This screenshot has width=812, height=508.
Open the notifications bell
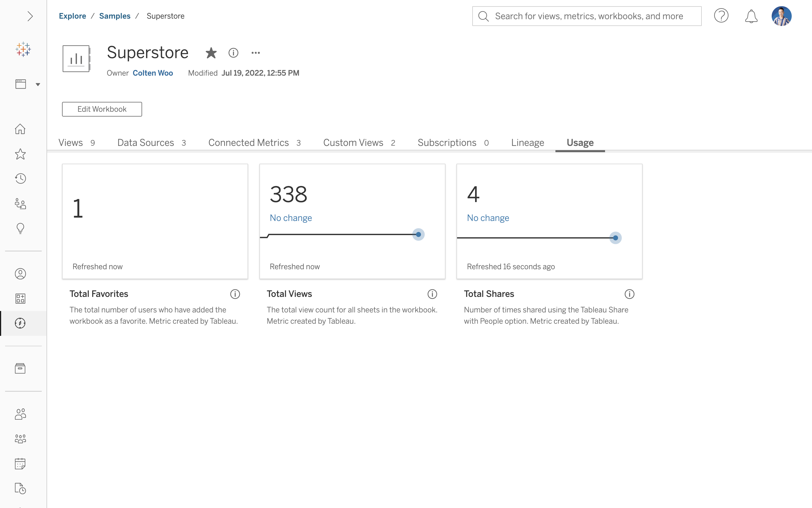pos(751,16)
